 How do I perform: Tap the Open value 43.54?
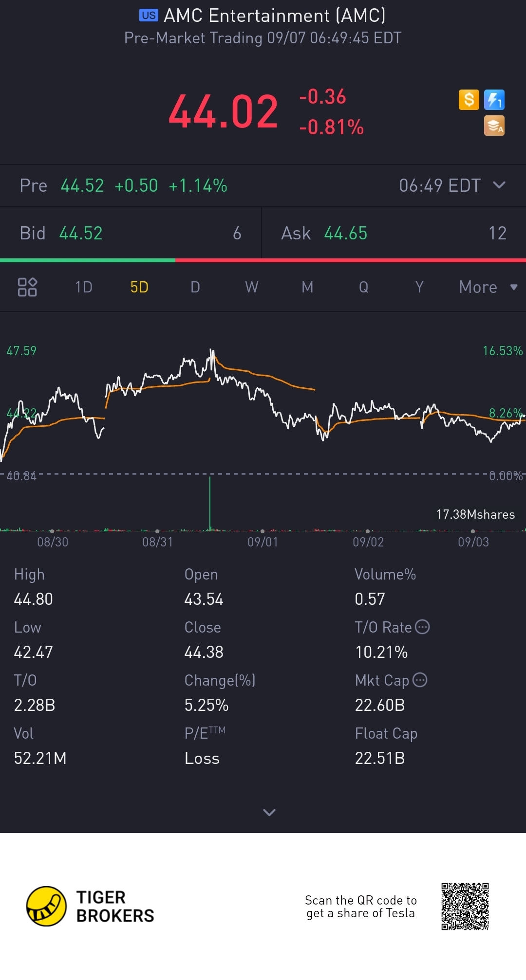pyautogui.click(x=204, y=599)
